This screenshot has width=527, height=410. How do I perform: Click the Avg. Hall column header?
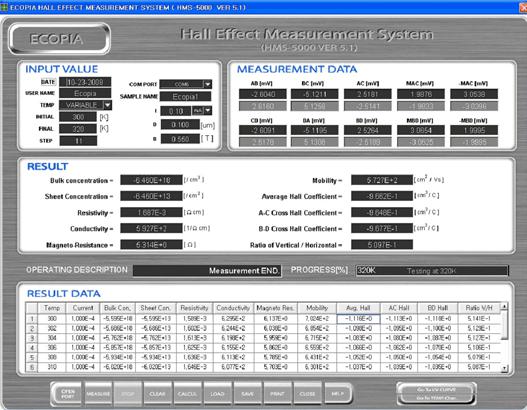point(358,308)
